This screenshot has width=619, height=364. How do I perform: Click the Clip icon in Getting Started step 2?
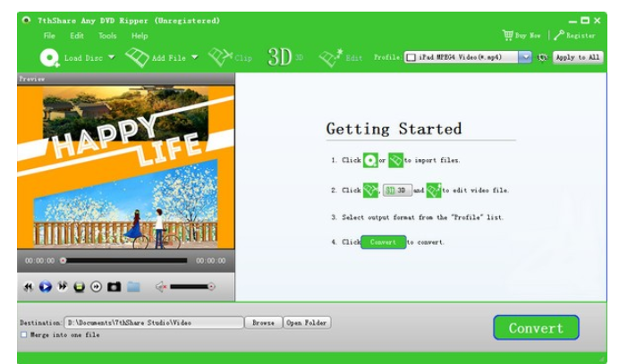coord(370,190)
